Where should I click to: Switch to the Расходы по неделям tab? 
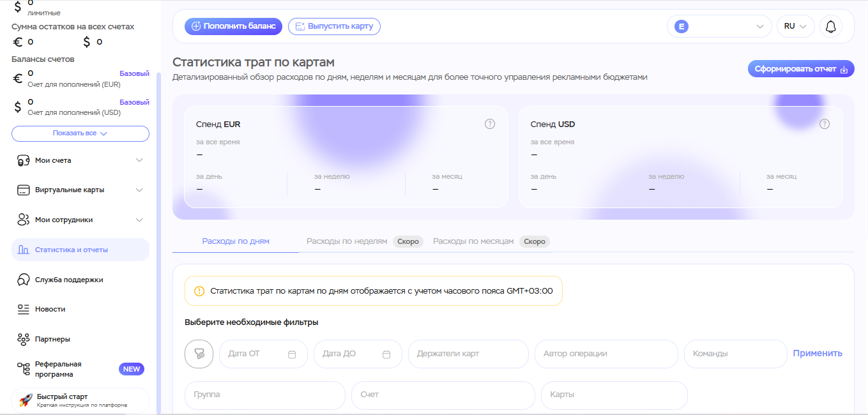click(347, 241)
